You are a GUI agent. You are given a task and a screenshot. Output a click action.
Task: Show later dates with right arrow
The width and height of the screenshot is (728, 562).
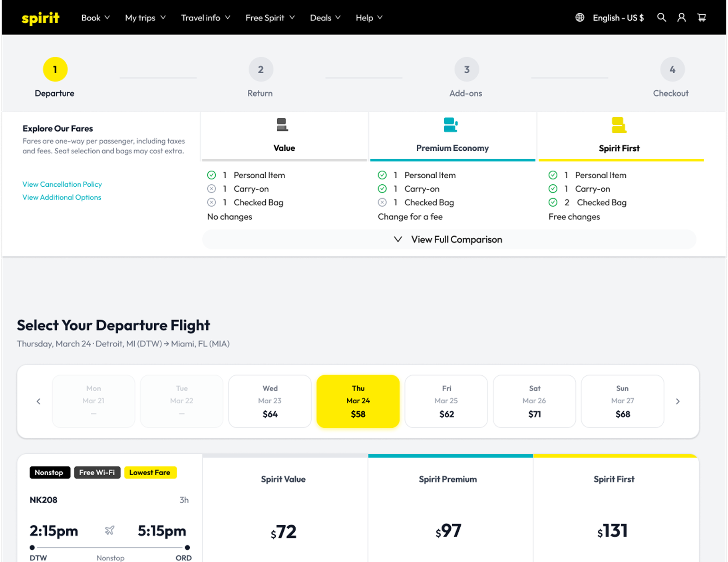click(x=678, y=401)
